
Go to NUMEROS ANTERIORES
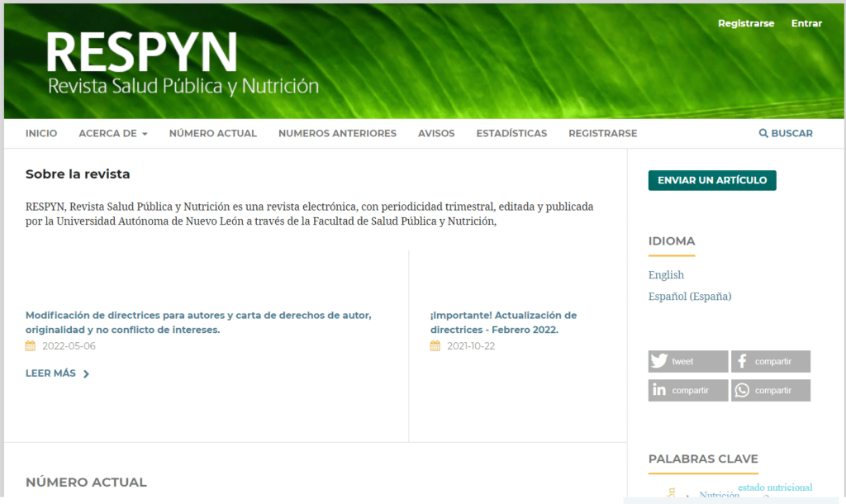point(337,133)
